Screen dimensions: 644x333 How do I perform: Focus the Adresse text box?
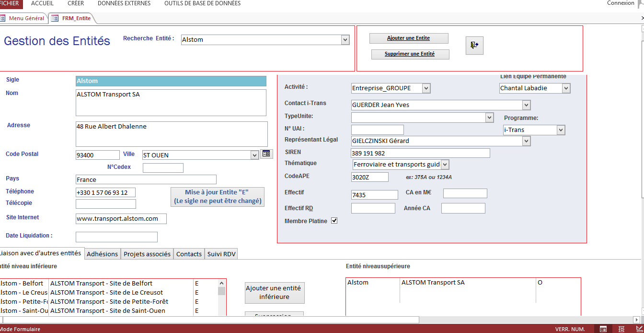[x=172, y=134]
